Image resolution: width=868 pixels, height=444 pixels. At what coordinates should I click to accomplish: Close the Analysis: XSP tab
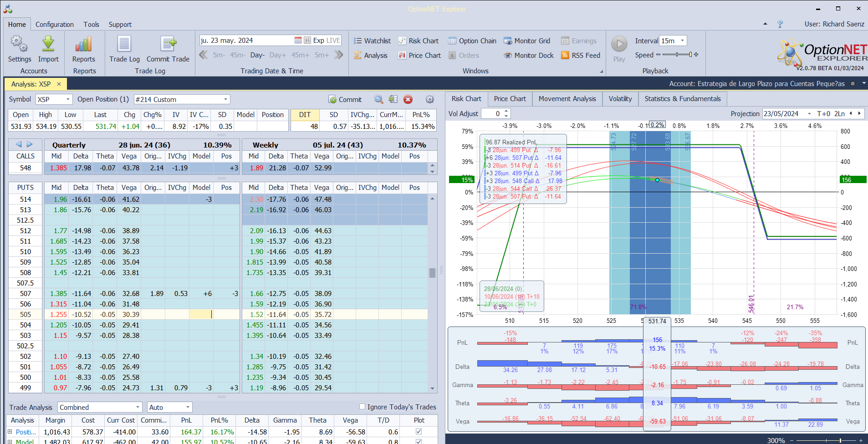(59, 84)
